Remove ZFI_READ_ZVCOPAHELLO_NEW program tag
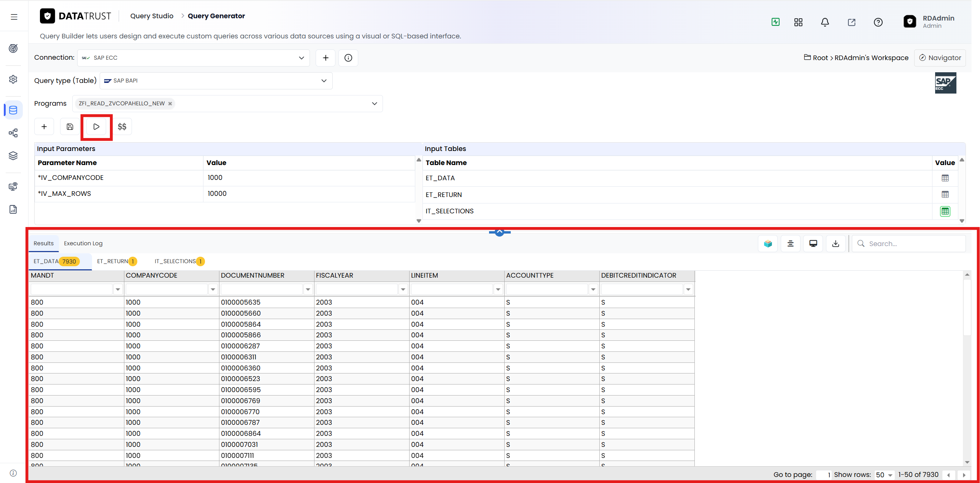This screenshot has height=483, width=980. pos(170,103)
